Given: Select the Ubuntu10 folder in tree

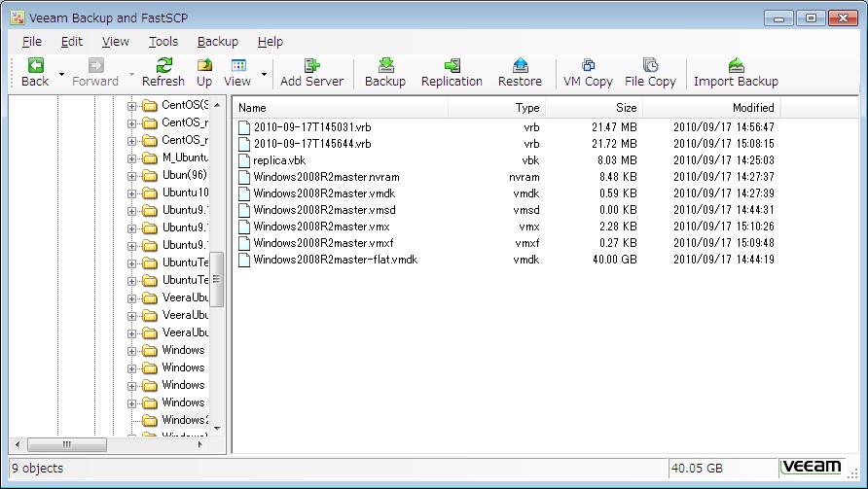Looking at the screenshot, I should point(186,192).
